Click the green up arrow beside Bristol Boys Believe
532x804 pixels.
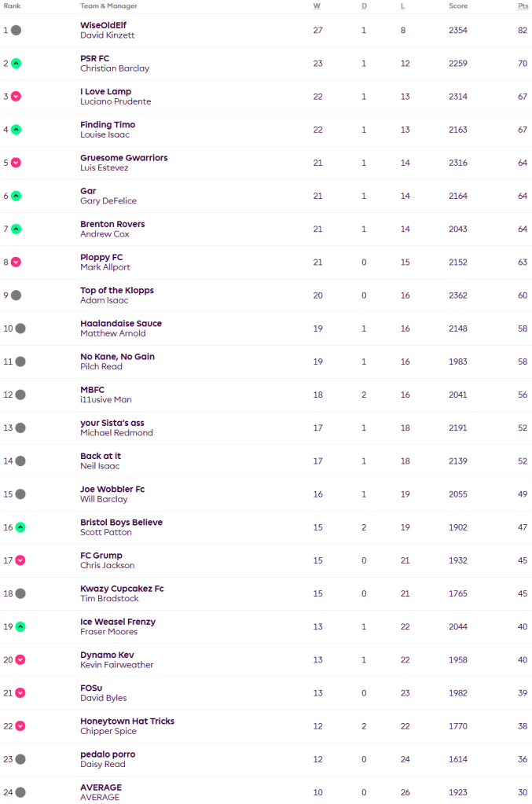coord(20,527)
